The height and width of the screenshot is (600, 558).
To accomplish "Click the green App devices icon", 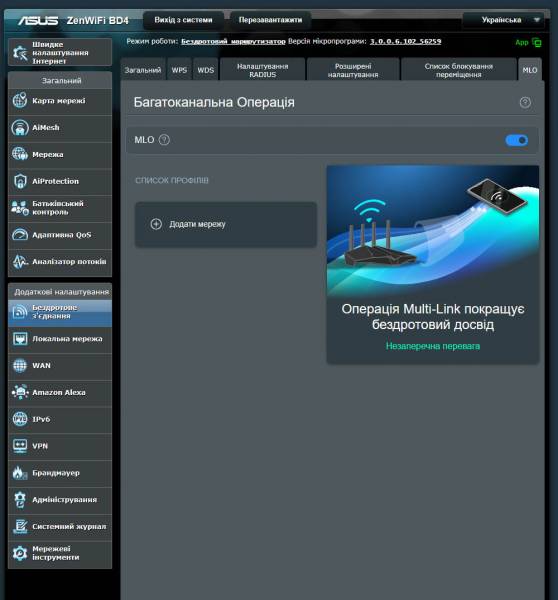I will pos(537,42).
